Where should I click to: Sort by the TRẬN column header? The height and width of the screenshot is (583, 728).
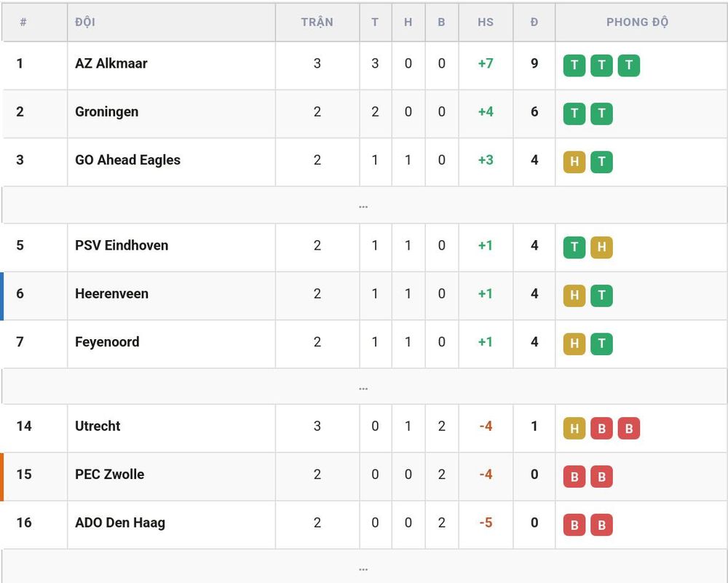click(x=317, y=23)
